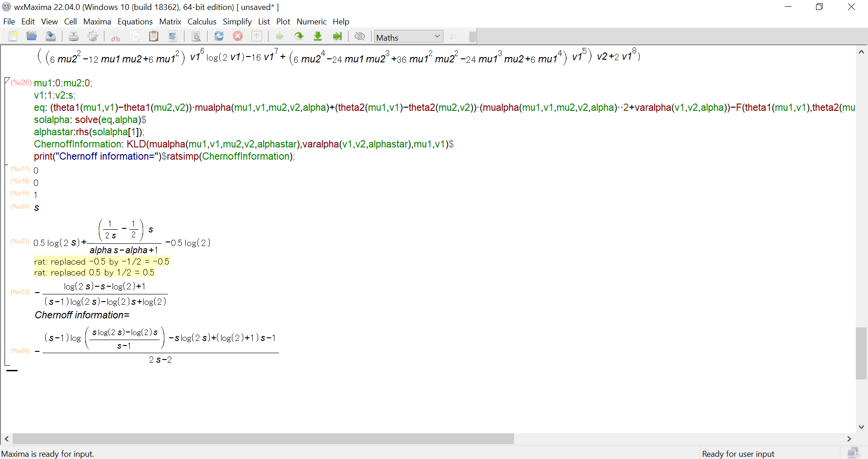Click the Find and replace icon
This screenshot has height=459, width=868.
point(196,37)
